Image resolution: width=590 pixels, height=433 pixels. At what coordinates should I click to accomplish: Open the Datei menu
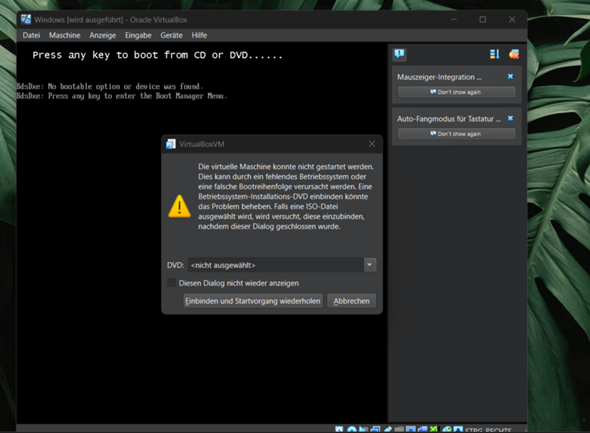tap(31, 35)
